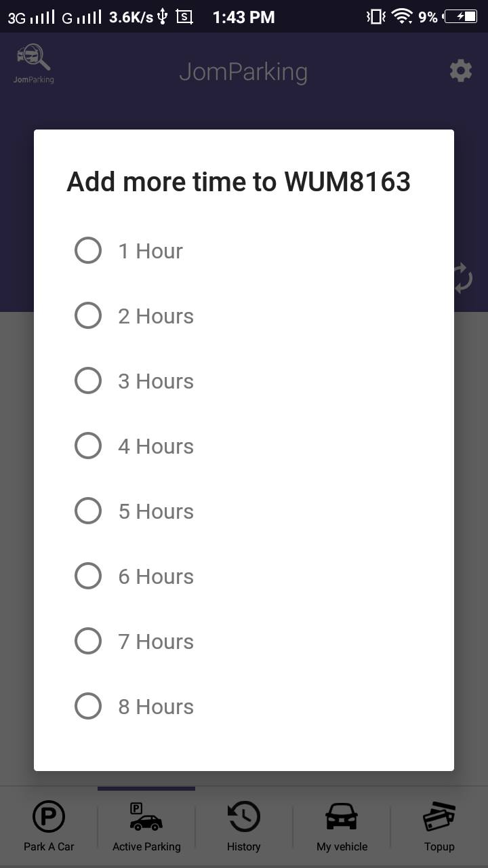
Task: Select the 1 Hour radio button
Action: [x=88, y=250]
